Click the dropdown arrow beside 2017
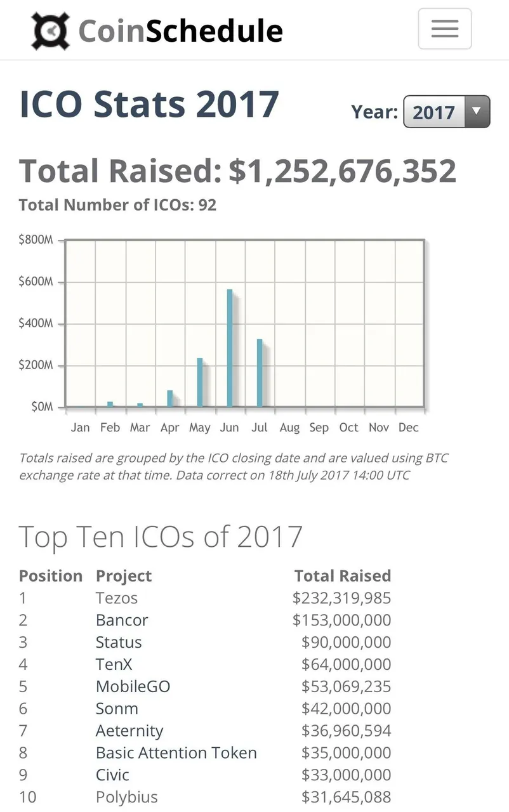The image size is (509, 812). tap(477, 112)
